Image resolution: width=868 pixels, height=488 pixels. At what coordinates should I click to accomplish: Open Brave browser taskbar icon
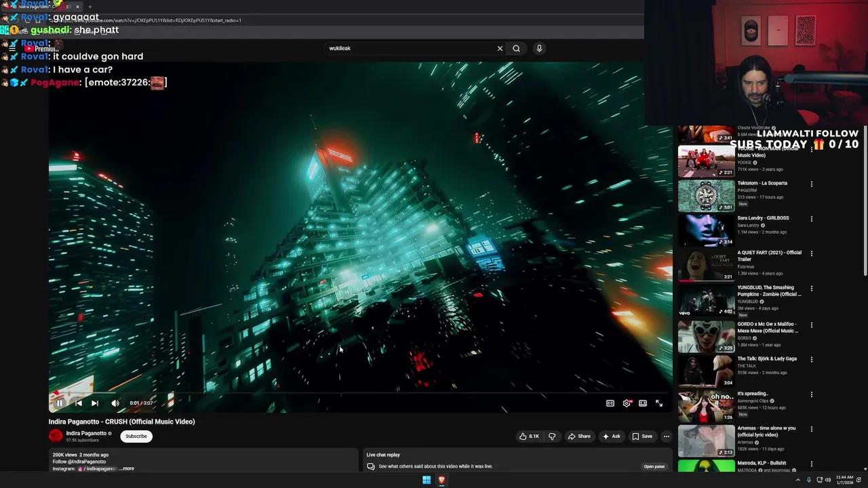tap(441, 480)
